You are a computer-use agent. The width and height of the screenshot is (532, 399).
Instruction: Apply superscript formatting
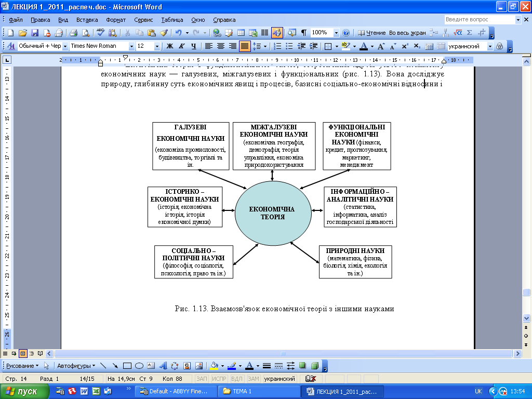point(405,46)
